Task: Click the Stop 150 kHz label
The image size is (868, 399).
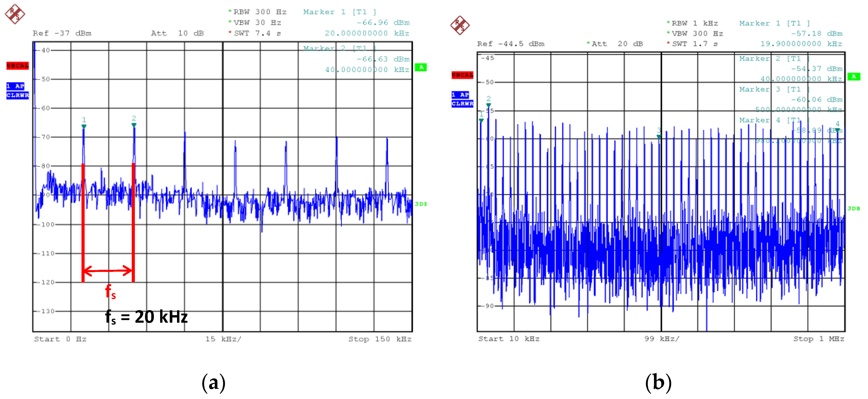Action: coord(380,339)
